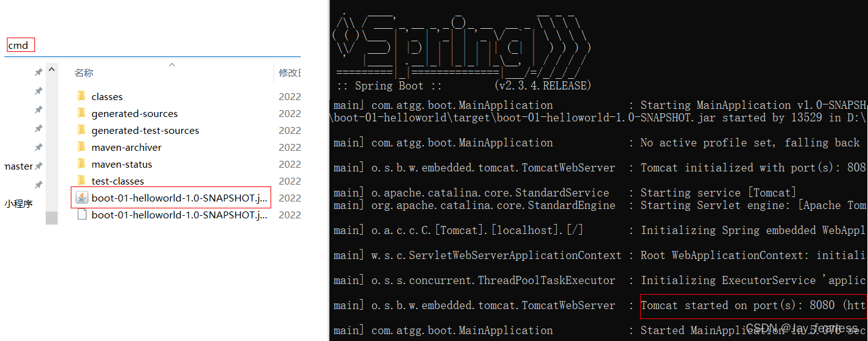Select the generated-test-sources folder icon

pyautogui.click(x=81, y=130)
